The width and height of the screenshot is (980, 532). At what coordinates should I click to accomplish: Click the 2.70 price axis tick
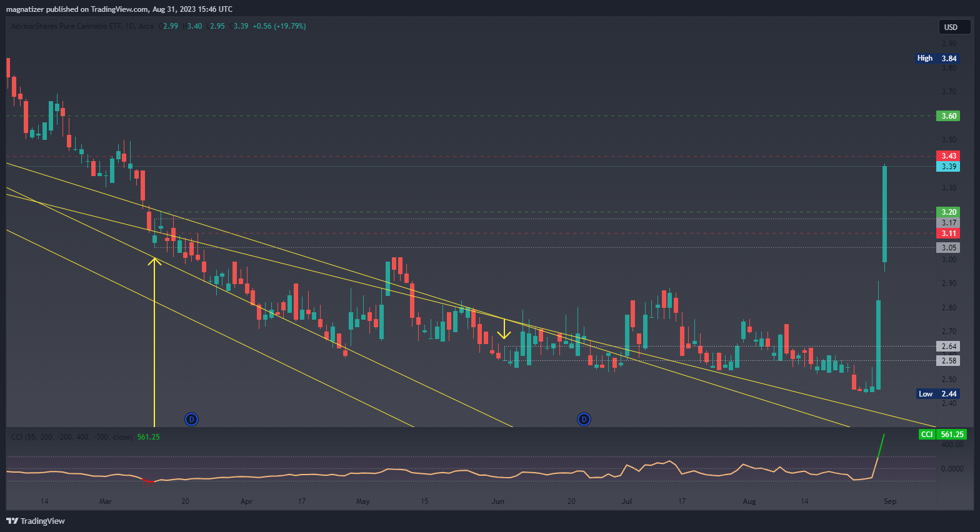point(949,332)
